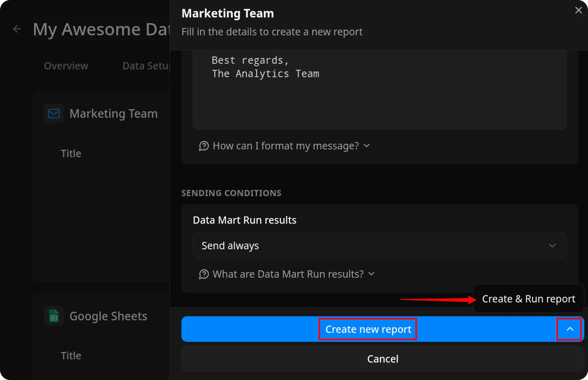This screenshot has width=588, height=380.
Task: Close the Marketing Team report dialog
Action: click(578, 10)
